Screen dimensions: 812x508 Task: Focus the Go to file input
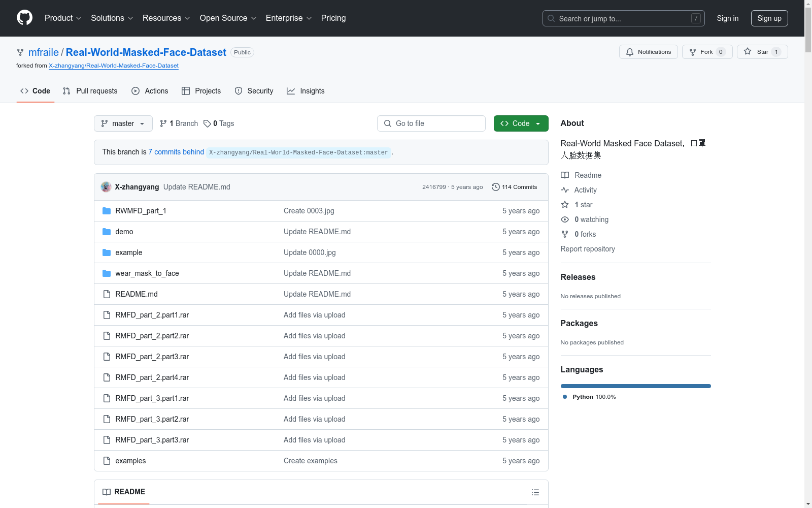(x=431, y=123)
